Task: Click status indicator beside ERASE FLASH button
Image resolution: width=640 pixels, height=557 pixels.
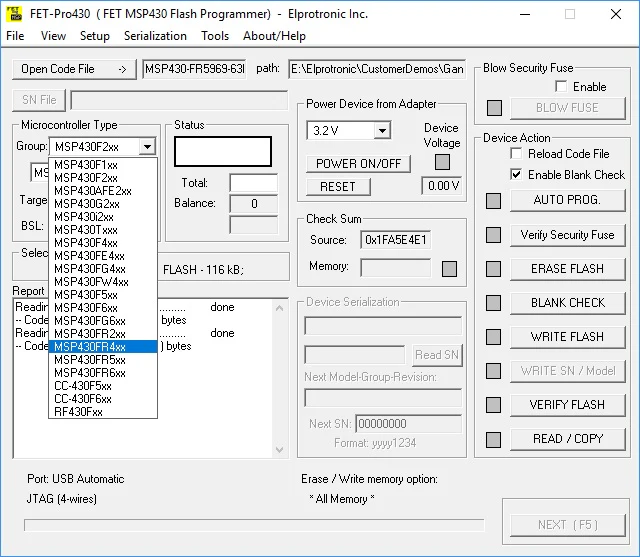Action: pos(493,269)
